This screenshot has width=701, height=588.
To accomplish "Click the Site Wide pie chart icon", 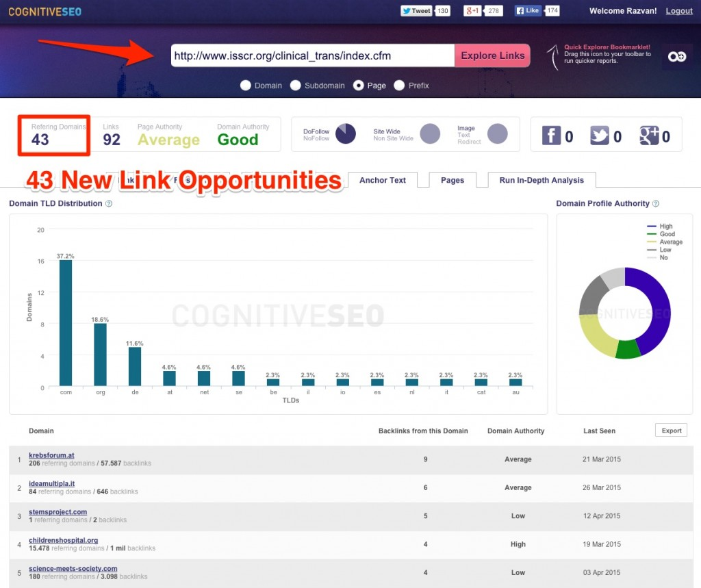I will point(430,133).
